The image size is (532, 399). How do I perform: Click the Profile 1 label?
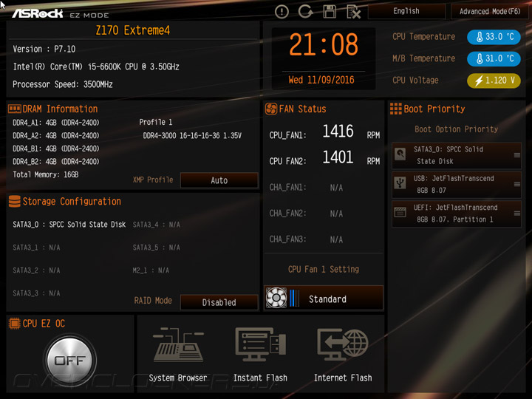(x=156, y=122)
